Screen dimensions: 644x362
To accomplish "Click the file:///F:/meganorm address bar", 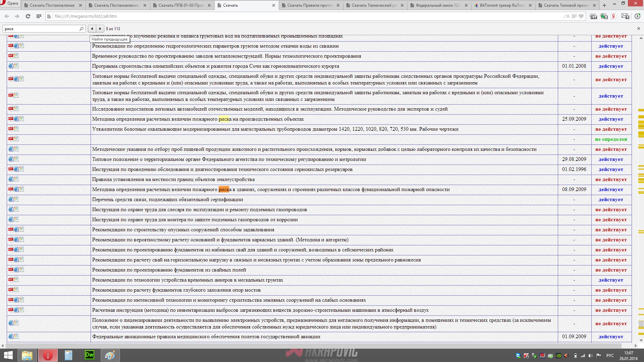I will pos(302,16).
